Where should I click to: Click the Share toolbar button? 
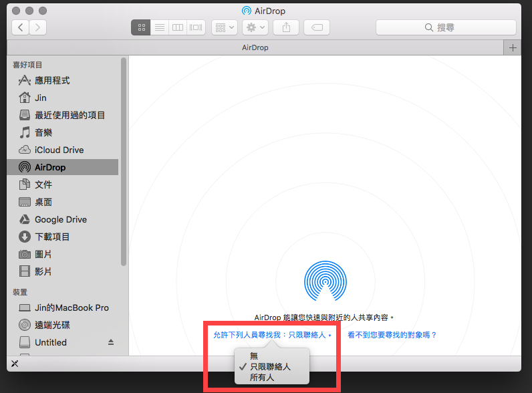click(286, 27)
